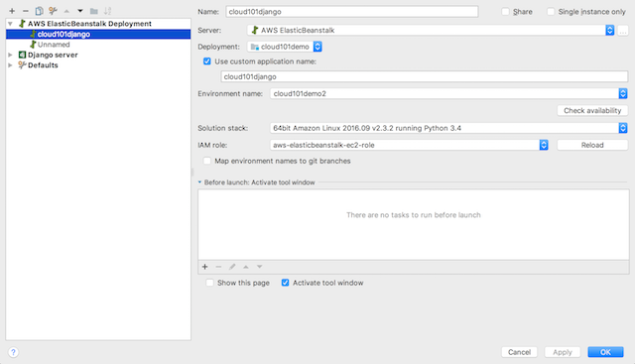Move configuration up arrow in toolbar
635x364 pixels.
(x=66, y=11)
